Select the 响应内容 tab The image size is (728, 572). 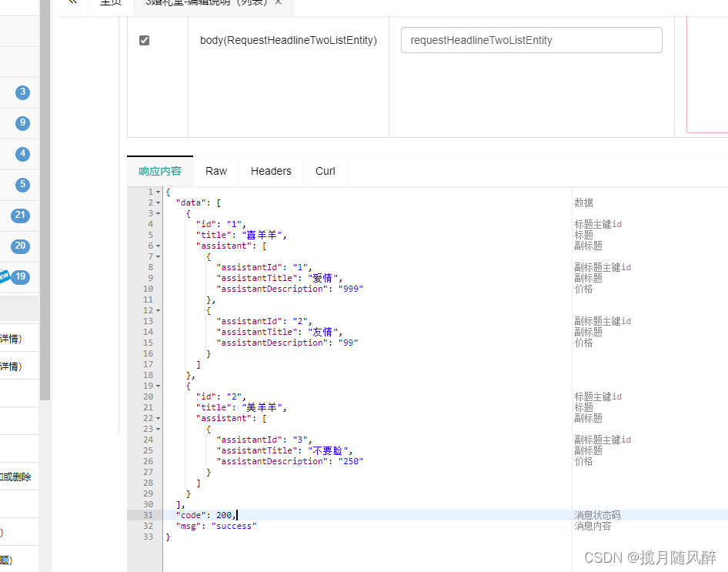[x=160, y=172]
